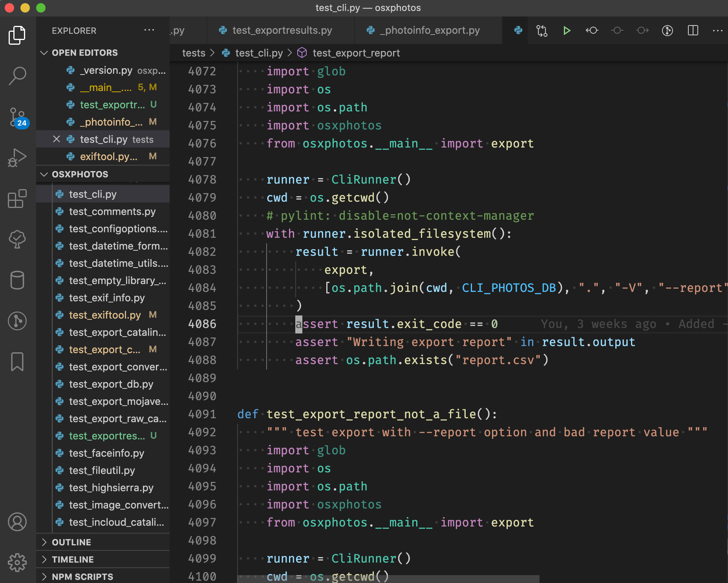
Task: Close test_cli.py in Open Editors
Action: click(57, 139)
